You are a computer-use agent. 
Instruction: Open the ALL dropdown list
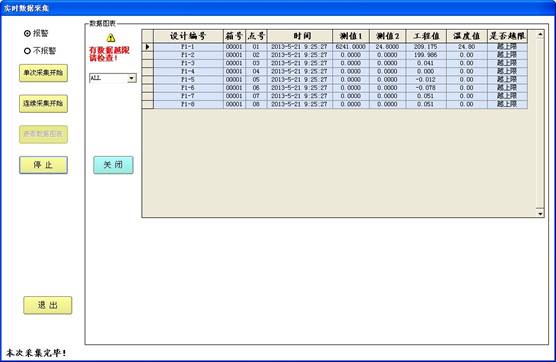[132, 78]
